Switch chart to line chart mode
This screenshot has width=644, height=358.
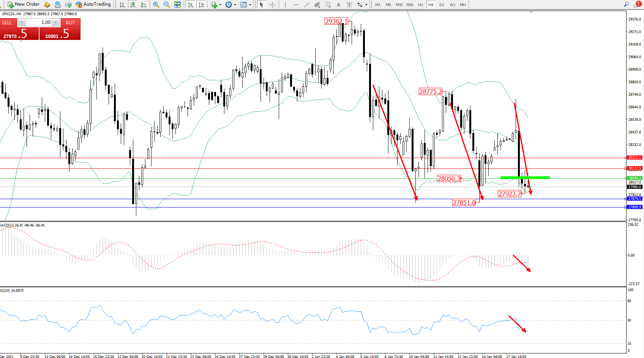click(144, 5)
